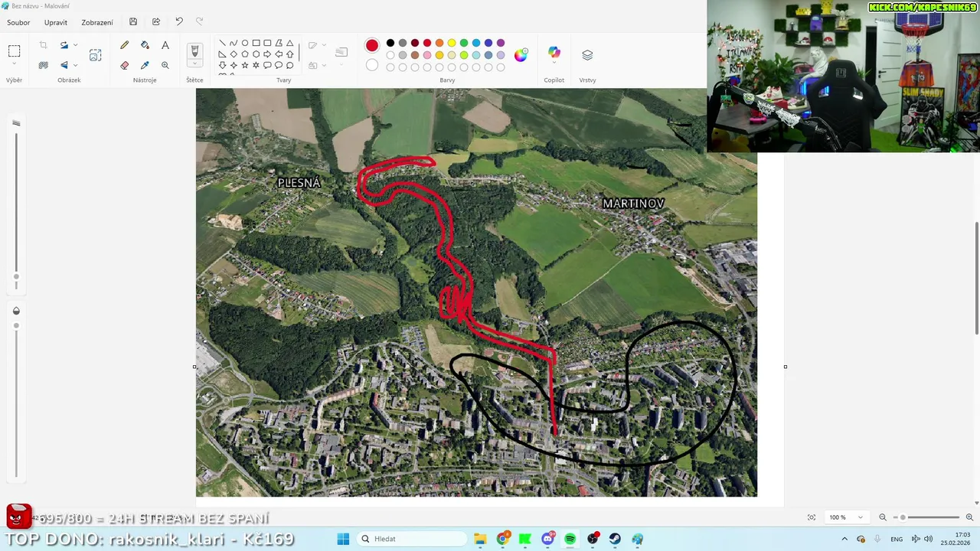The image size is (980, 551).
Task: Click the ENG language indicator
Action: click(897, 539)
